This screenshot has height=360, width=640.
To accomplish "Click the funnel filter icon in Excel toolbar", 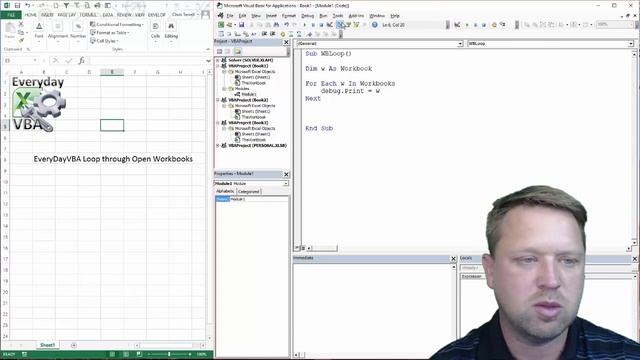I will [x=66, y=5].
